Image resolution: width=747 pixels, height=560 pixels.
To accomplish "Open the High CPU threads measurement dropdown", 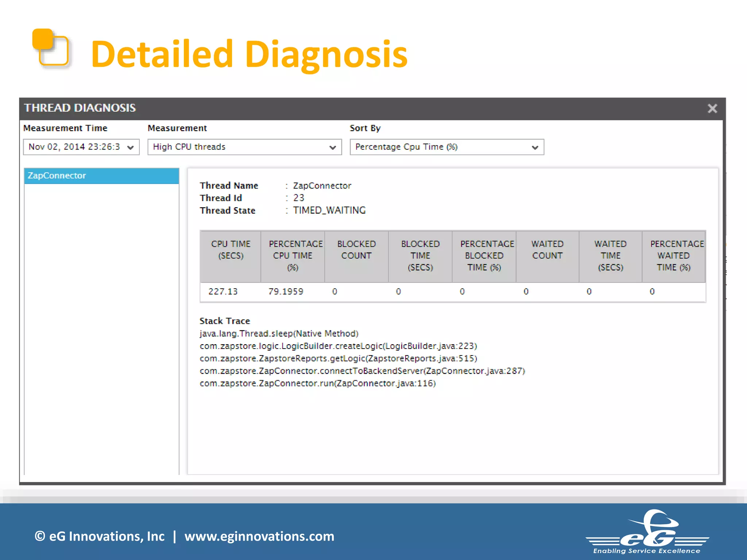I will tap(244, 147).
